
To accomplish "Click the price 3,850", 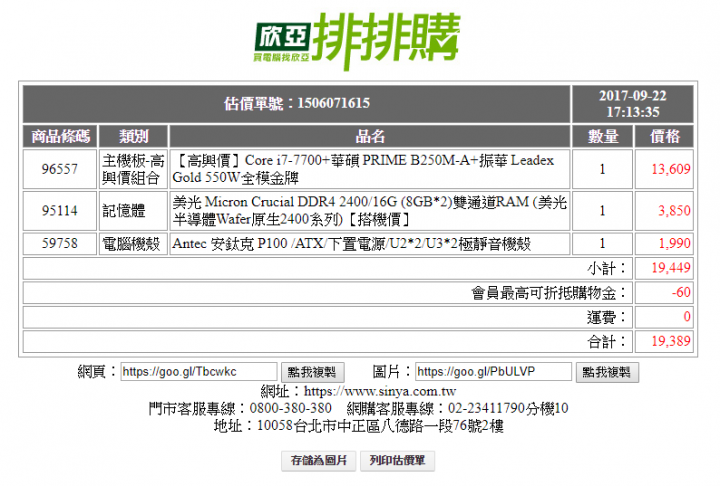I will tap(674, 211).
